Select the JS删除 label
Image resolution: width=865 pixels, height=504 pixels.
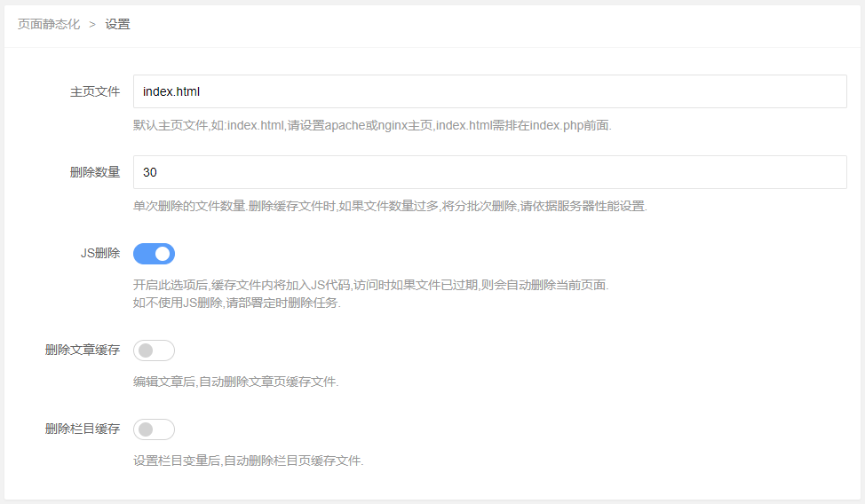click(x=100, y=253)
